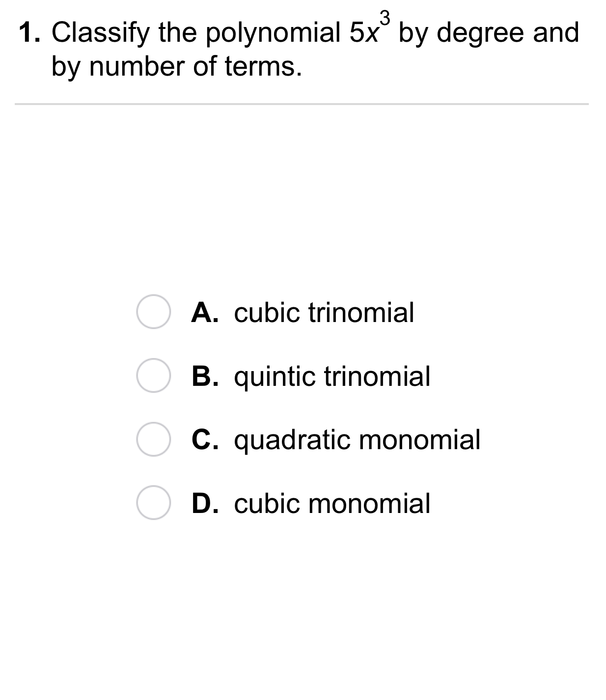This screenshot has width=606, height=700.
Task: Click the "cubic trinomial" answer text
Action: (324, 312)
